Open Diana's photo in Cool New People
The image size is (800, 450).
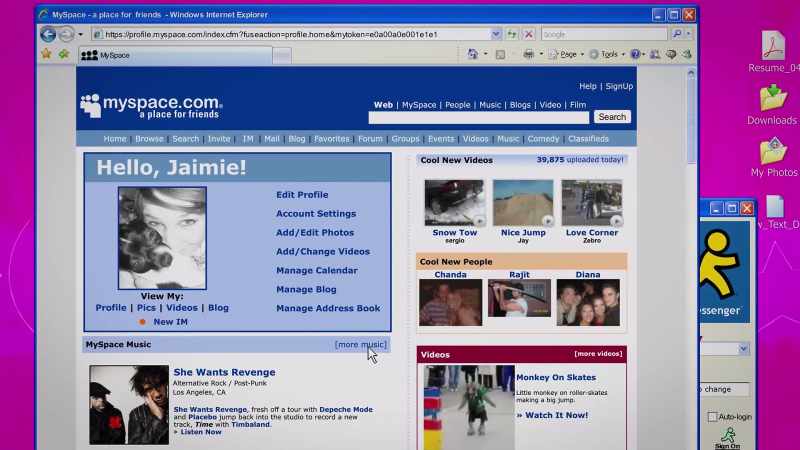588,303
